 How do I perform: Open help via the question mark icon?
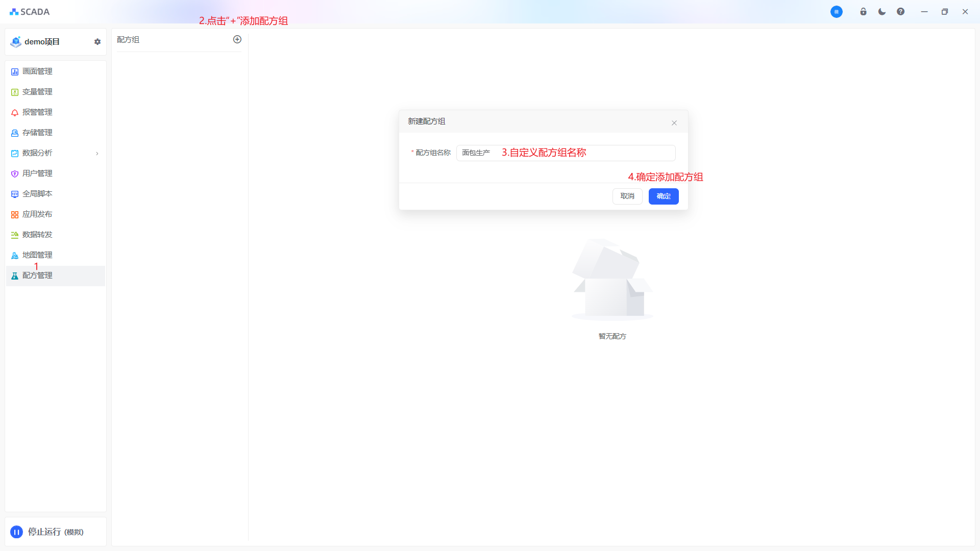tap(900, 12)
